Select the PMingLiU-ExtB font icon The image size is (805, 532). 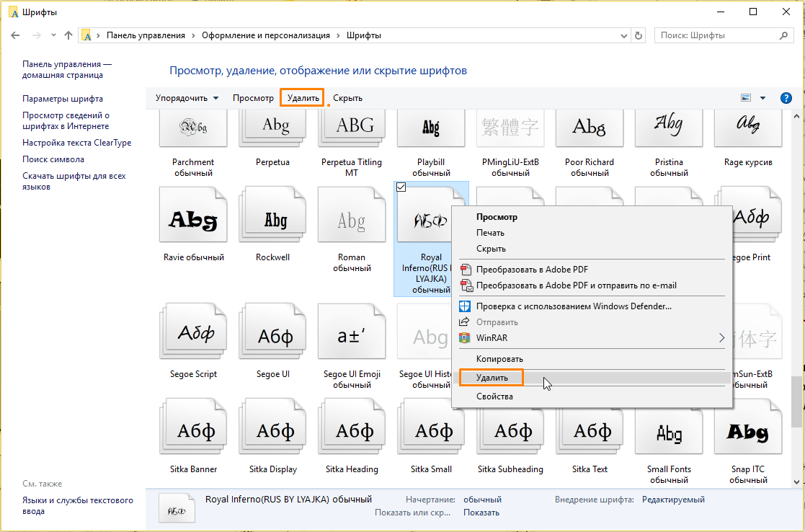click(x=510, y=129)
